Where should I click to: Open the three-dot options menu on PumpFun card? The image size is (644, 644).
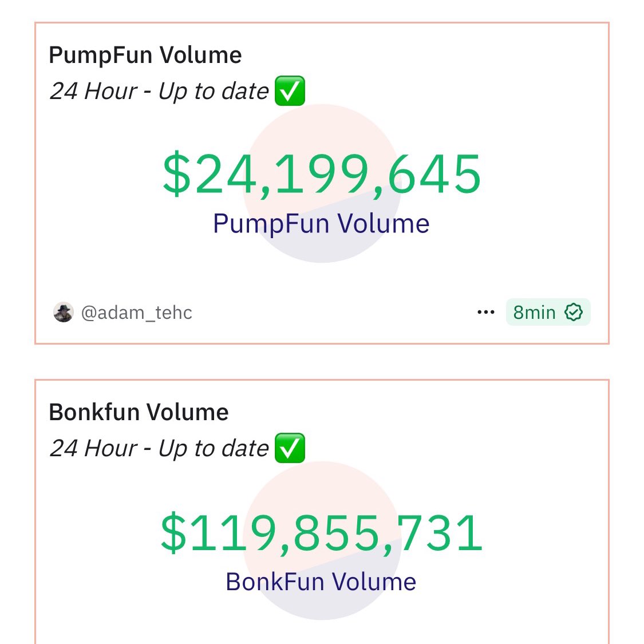click(485, 312)
